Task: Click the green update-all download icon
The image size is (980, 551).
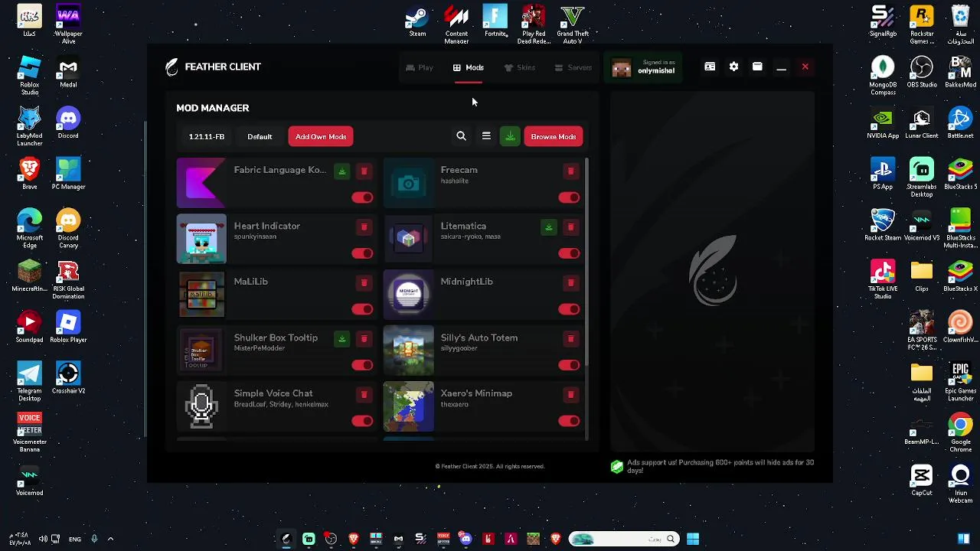Action: pyautogui.click(x=510, y=136)
